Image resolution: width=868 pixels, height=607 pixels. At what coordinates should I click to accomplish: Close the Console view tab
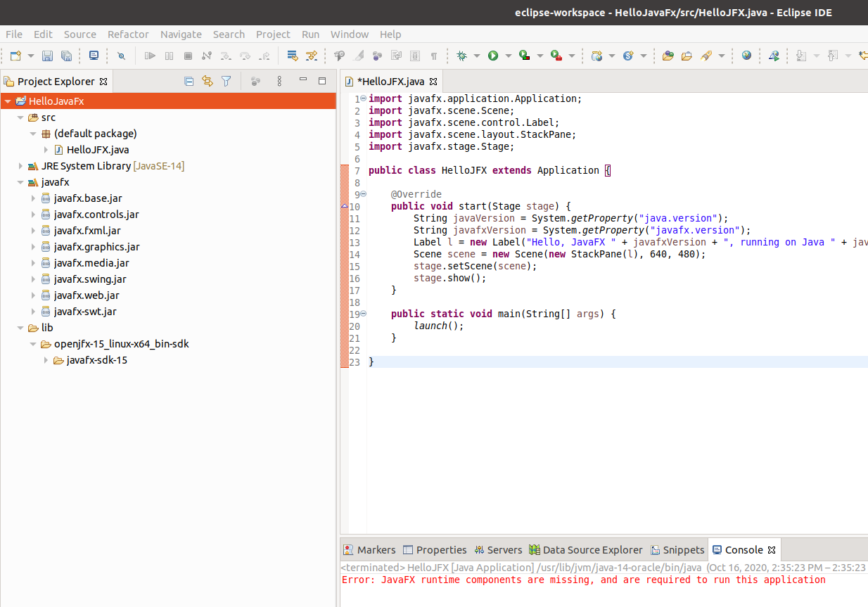point(771,550)
